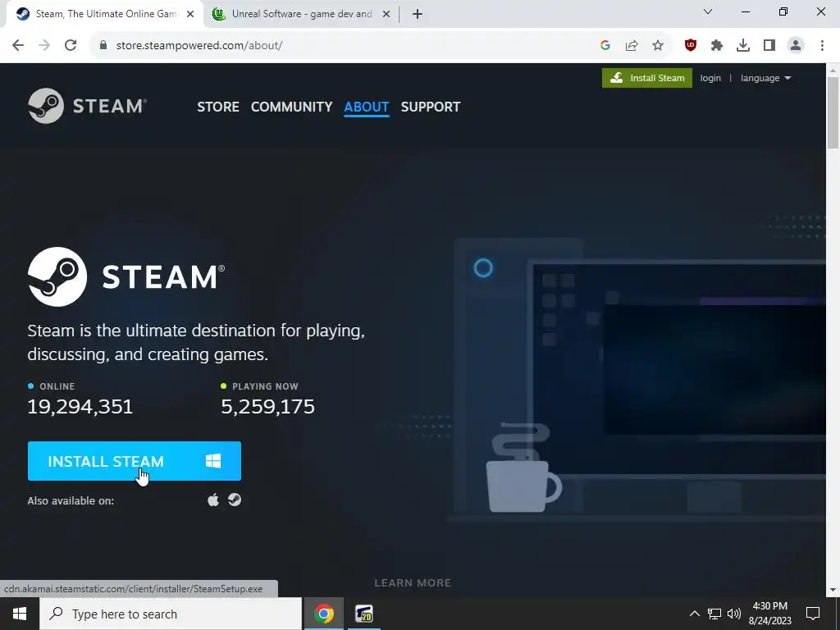
Task: Click the large Steam logo on page
Action: 126,276
